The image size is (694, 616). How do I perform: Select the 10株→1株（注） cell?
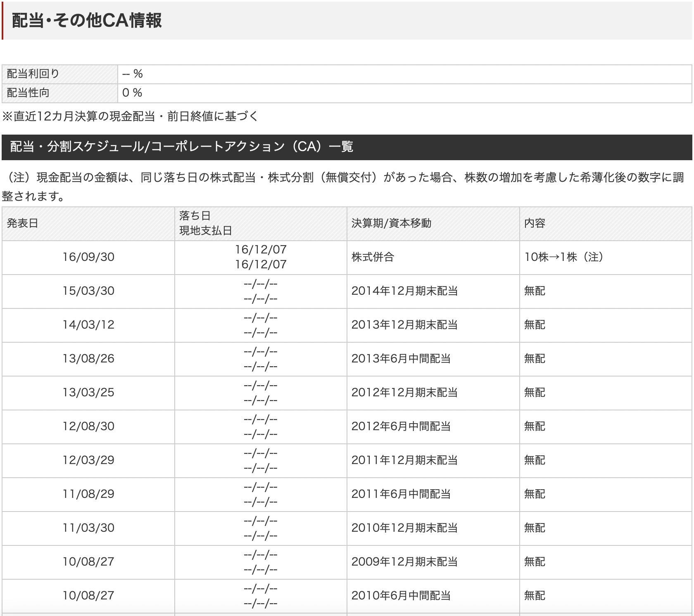click(x=606, y=257)
